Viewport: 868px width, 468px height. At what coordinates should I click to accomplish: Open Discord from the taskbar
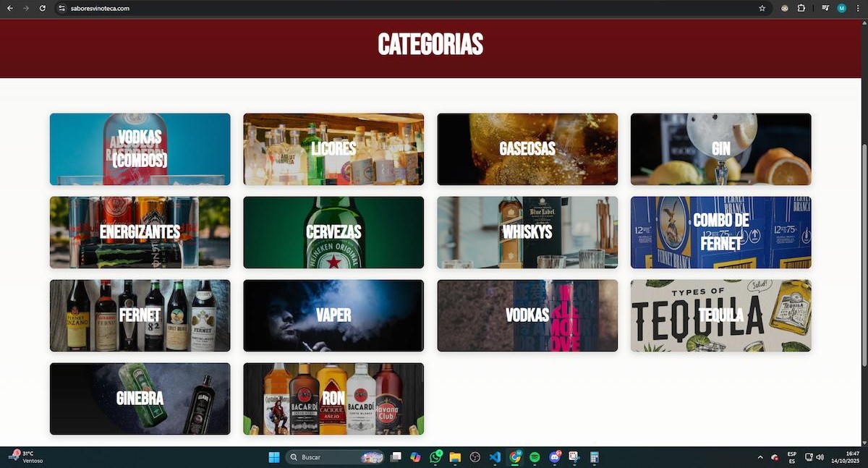coord(553,457)
